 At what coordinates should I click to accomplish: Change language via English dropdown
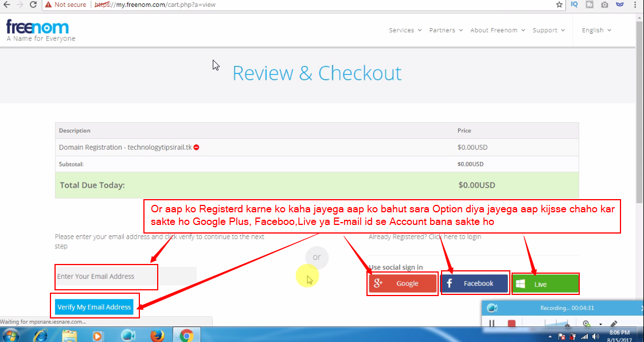click(x=596, y=30)
